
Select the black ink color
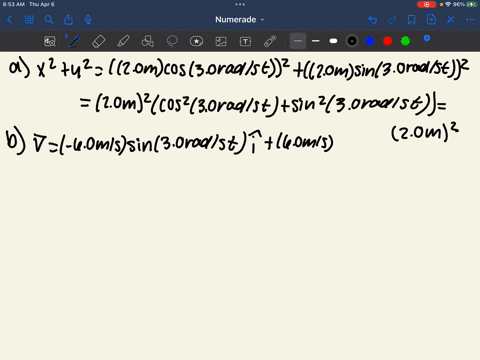pos(352,41)
